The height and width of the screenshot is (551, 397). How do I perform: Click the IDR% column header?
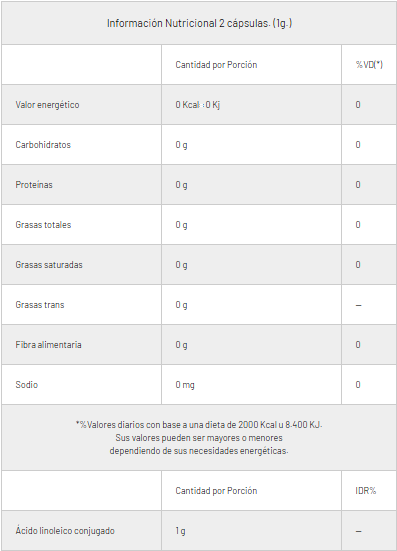click(x=366, y=491)
